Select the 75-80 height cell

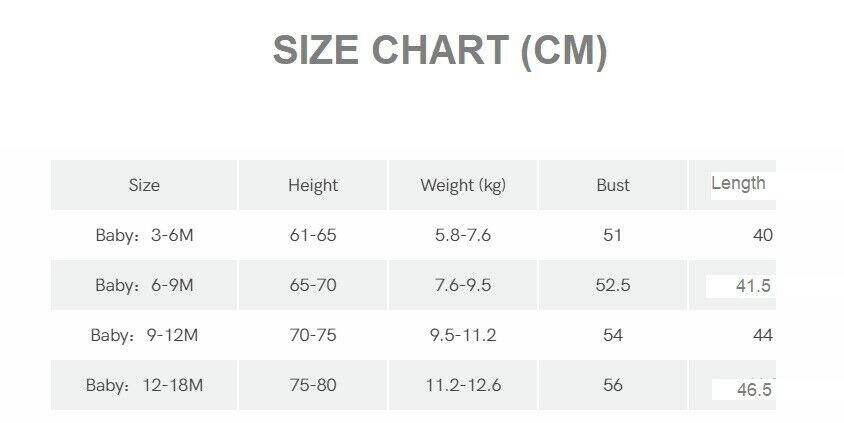pos(313,385)
